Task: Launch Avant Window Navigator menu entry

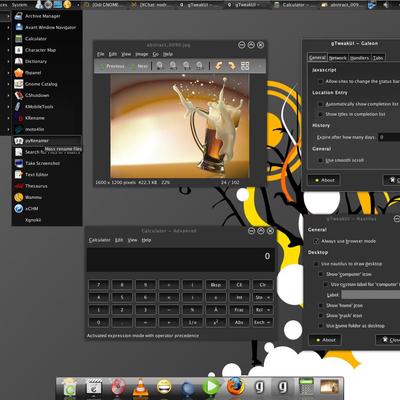Action: coord(47,27)
